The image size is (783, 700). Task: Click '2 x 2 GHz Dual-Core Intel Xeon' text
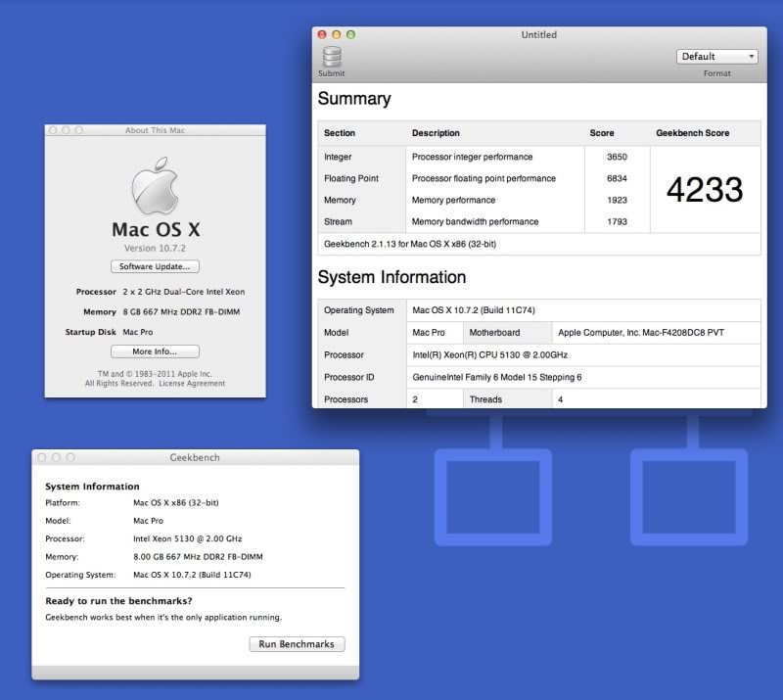click(184, 292)
